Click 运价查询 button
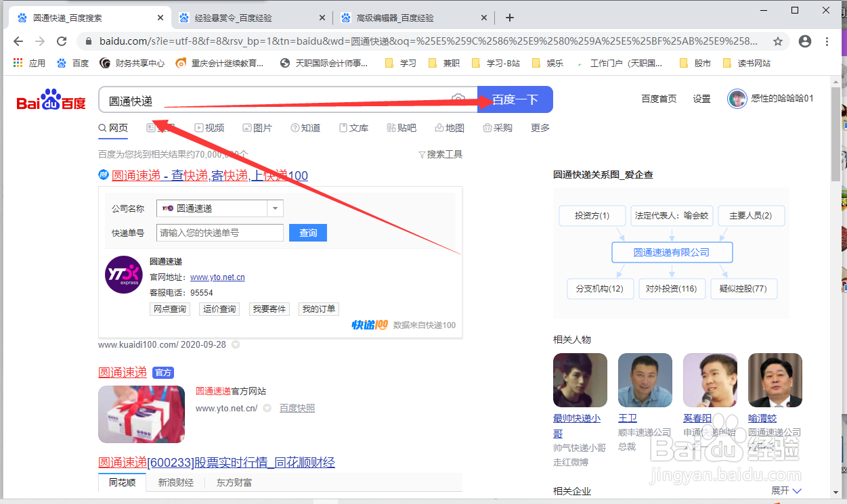 click(x=220, y=309)
